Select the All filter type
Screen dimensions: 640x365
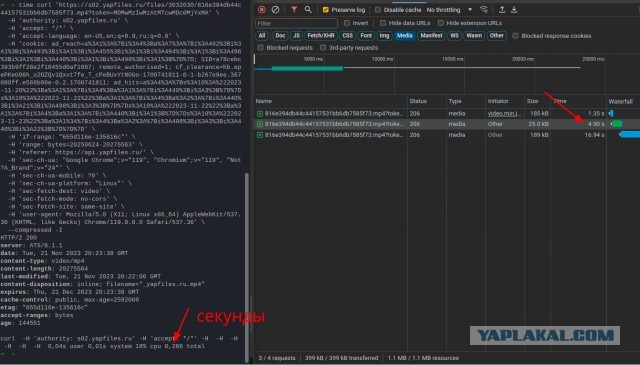tap(262, 36)
